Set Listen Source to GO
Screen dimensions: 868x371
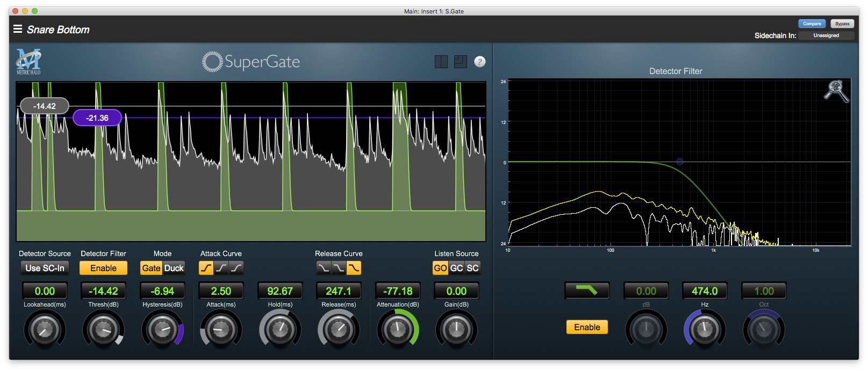click(440, 268)
